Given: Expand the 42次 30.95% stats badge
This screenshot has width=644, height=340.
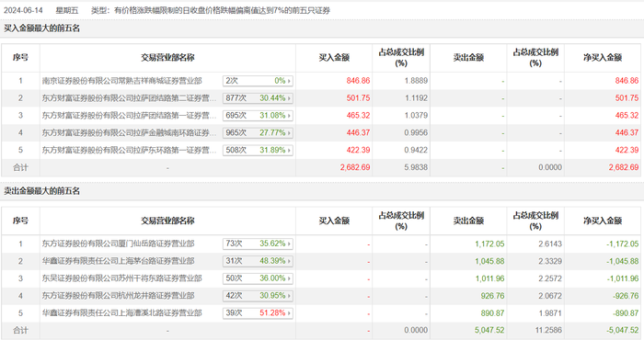Looking at the screenshot, I should (258, 296).
